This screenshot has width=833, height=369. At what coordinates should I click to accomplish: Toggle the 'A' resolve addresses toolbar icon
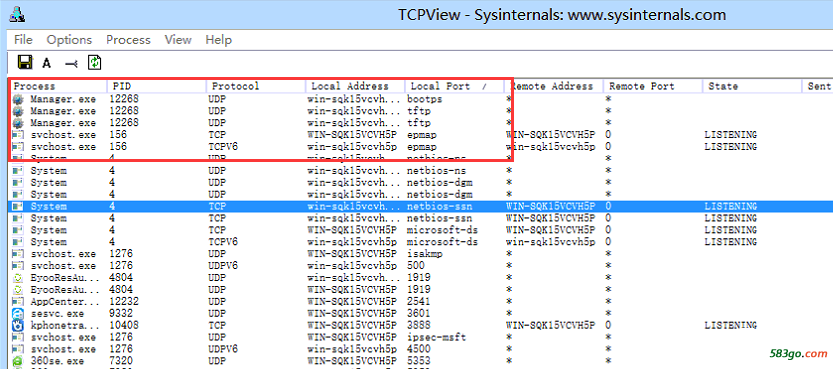click(x=47, y=63)
